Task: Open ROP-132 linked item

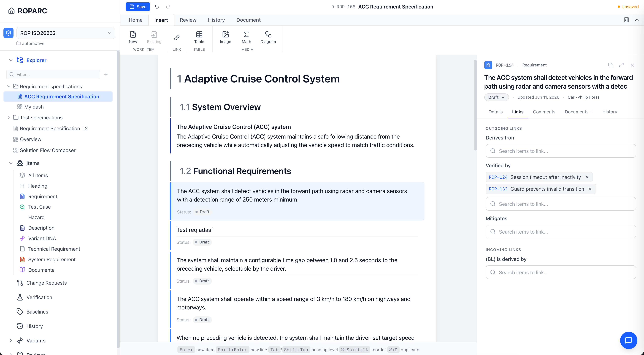Action: pyautogui.click(x=498, y=189)
